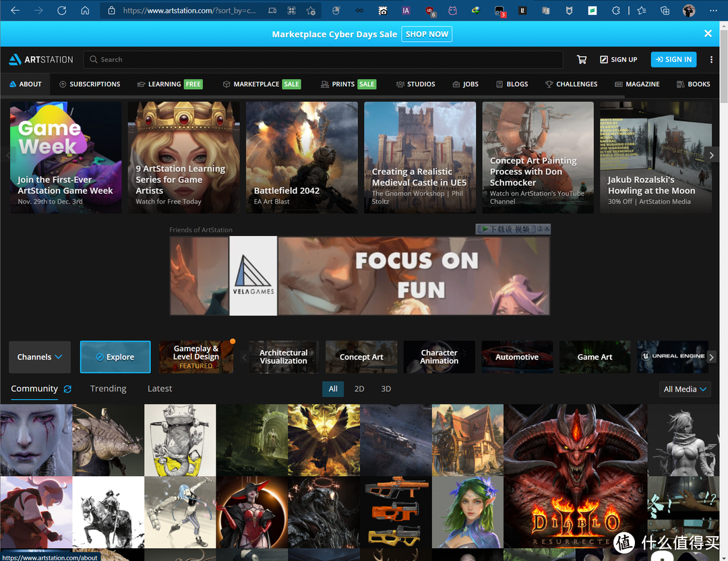Open the Learning menu item
Screen dimensions: 728x561
pyautogui.click(x=169, y=84)
